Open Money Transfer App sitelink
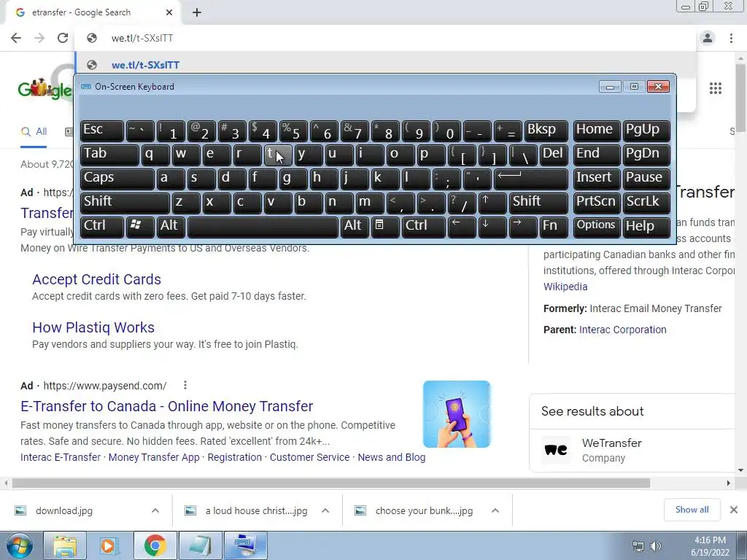Viewport: 747px width, 560px height. click(x=154, y=457)
